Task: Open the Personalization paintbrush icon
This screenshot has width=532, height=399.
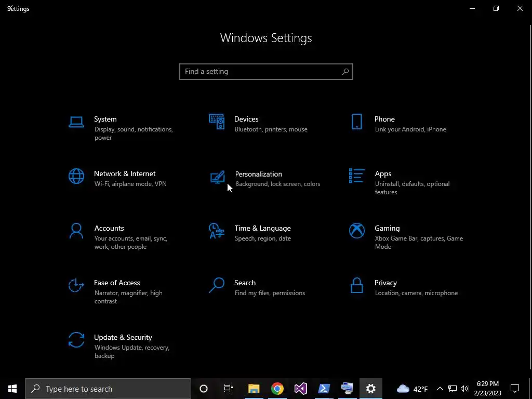Action: [x=217, y=177]
